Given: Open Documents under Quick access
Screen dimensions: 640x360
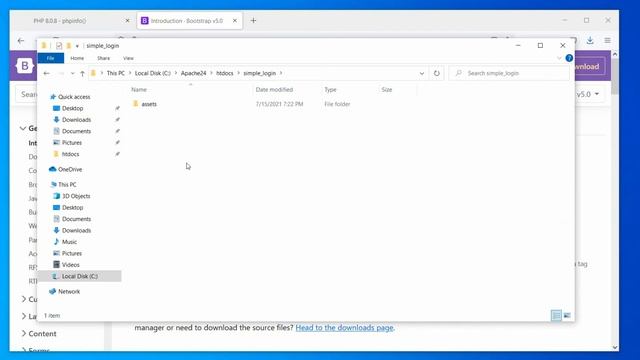Looking at the screenshot, I should tap(76, 131).
